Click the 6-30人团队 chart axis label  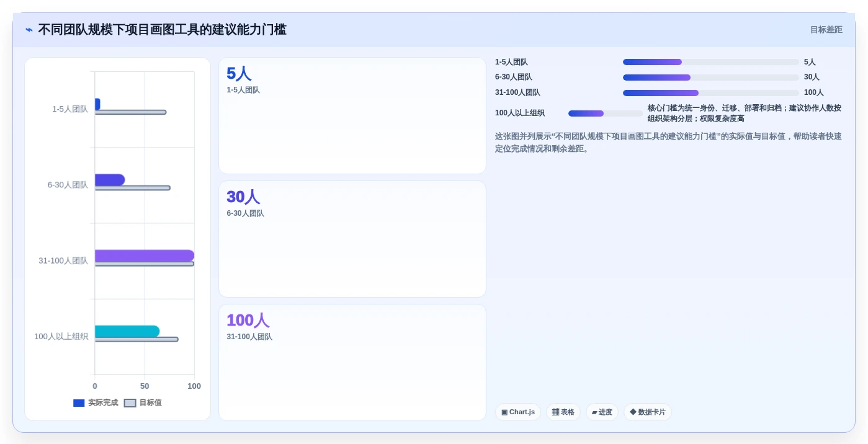click(68, 185)
